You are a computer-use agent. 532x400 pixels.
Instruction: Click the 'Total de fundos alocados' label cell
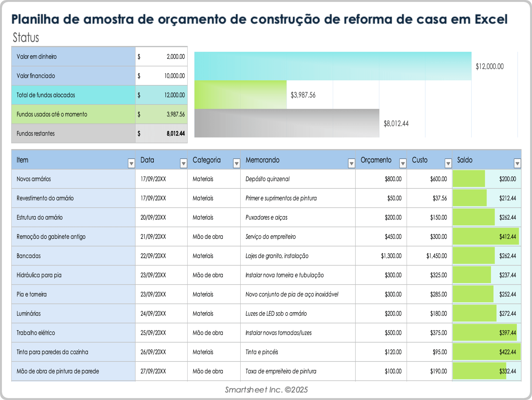coord(73,95)
